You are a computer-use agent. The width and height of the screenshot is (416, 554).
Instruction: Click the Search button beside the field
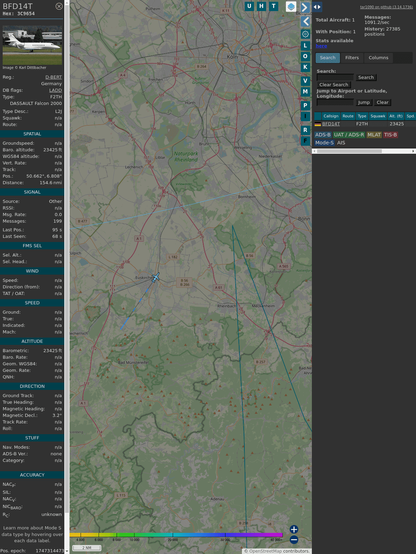pos(366,77)
